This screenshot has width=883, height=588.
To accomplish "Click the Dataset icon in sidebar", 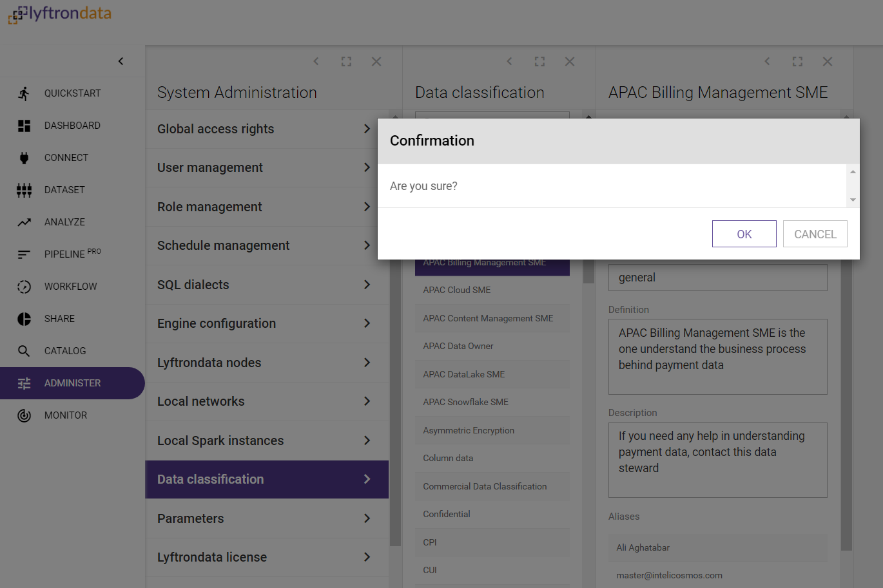I will [x=24, y=190].
